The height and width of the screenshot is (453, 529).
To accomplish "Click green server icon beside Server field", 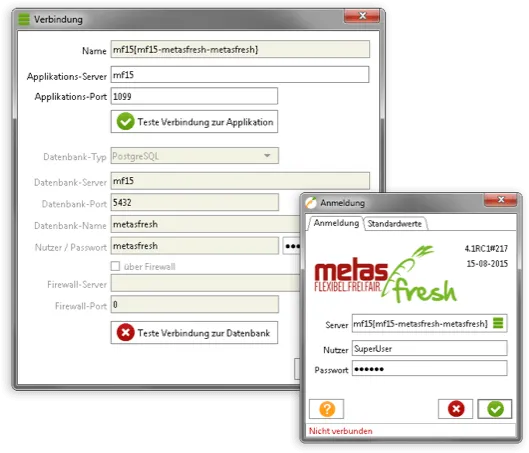I will tap(498, 323).
